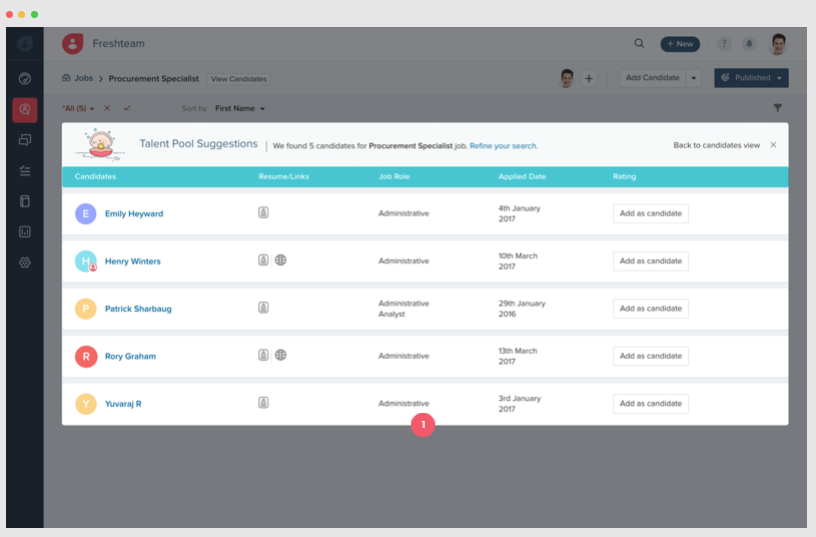Click the Candidates column header
Viewport: 816px width, 537px height.
[95, 176]
